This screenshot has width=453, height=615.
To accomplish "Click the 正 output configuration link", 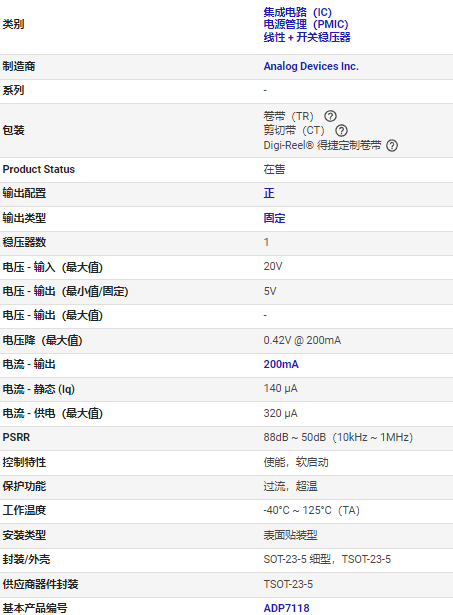I will (269, 193).
